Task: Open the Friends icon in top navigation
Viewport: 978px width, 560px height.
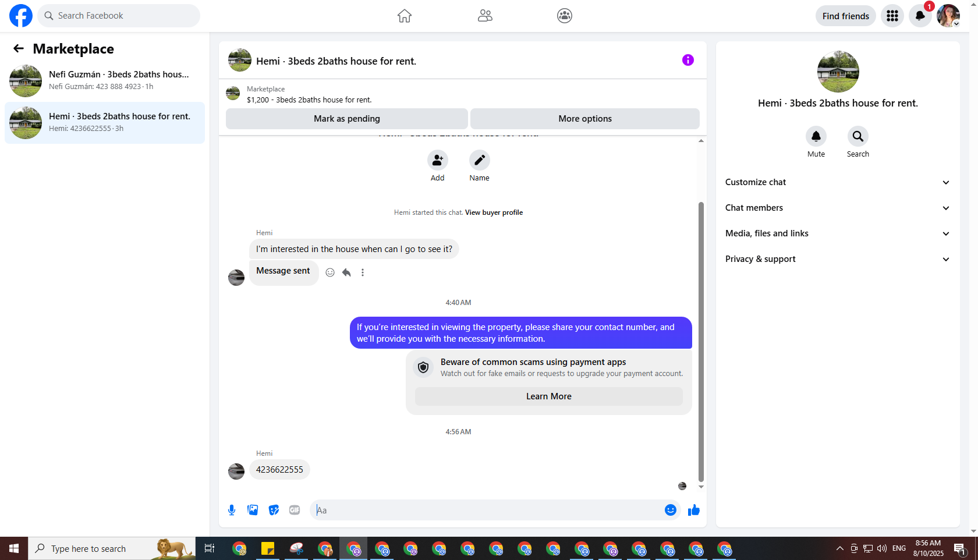Action: point(485,16)
